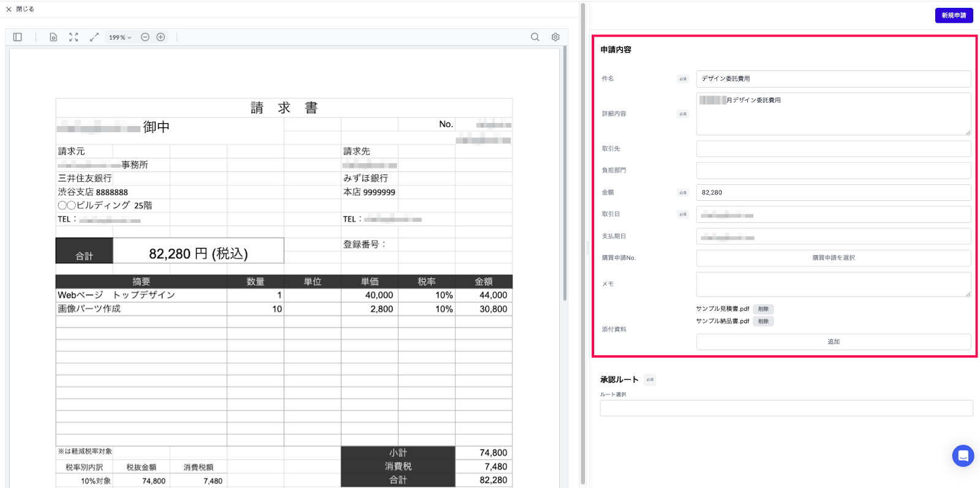Close the panel with 閉じる
The width and height of the screenshot is (980, 488).
click(x=20, y=9)
